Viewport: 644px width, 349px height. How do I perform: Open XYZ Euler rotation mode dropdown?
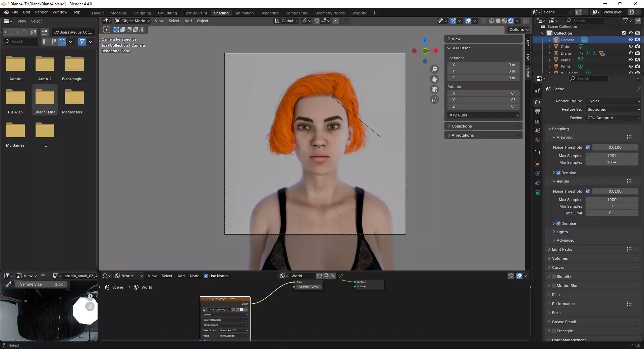pos(484,115)
